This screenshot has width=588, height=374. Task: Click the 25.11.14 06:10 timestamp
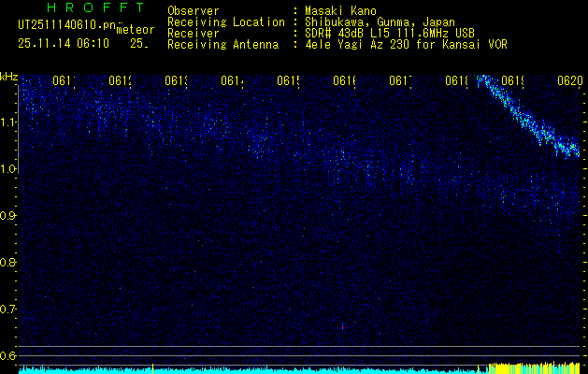point(64,43)
